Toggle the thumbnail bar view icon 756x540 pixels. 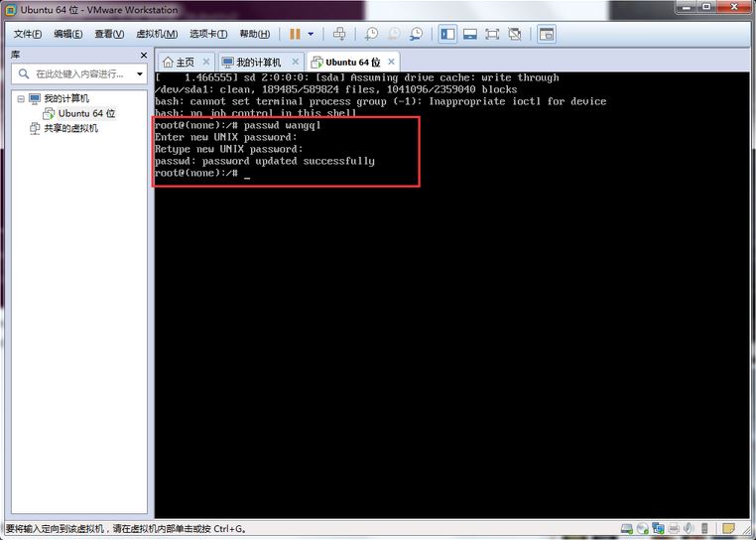(x=470, y=34)
